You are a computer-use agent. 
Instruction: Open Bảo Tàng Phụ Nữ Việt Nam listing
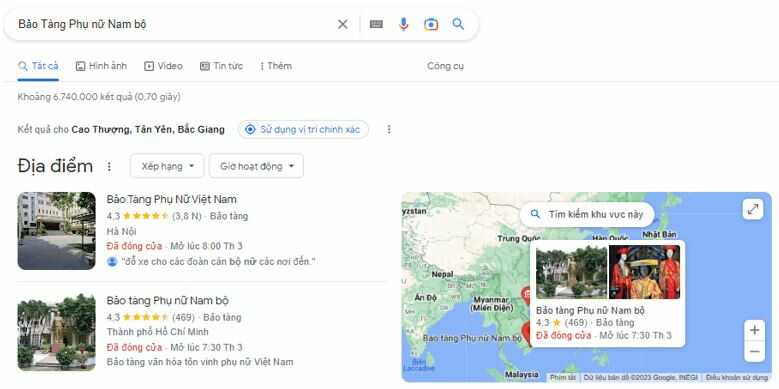[171, 199]
